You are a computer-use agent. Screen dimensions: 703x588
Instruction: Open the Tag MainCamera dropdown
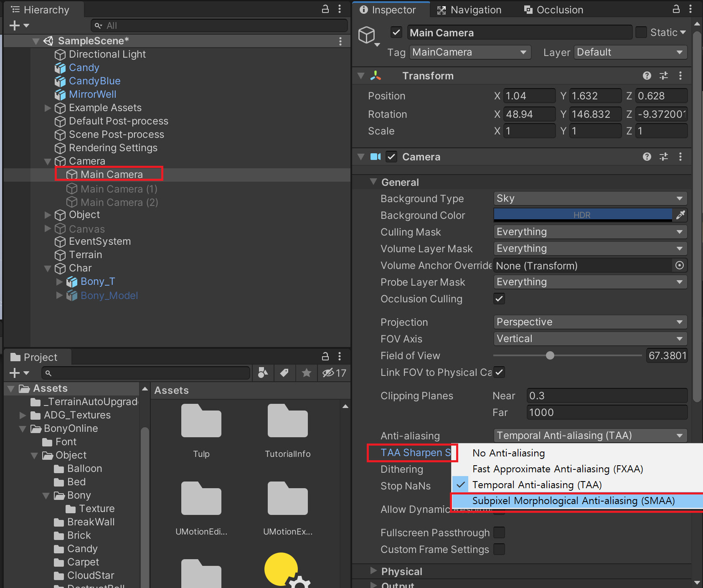pos(470,52)
